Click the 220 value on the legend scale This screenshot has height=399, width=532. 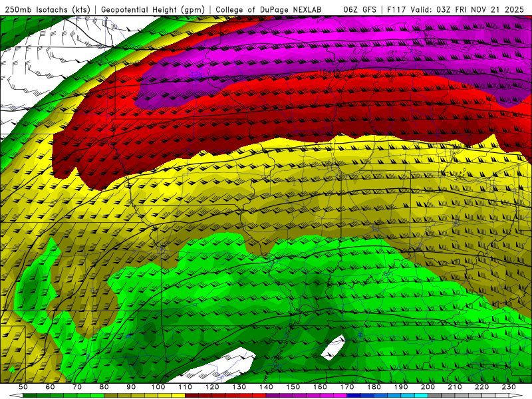481,387
